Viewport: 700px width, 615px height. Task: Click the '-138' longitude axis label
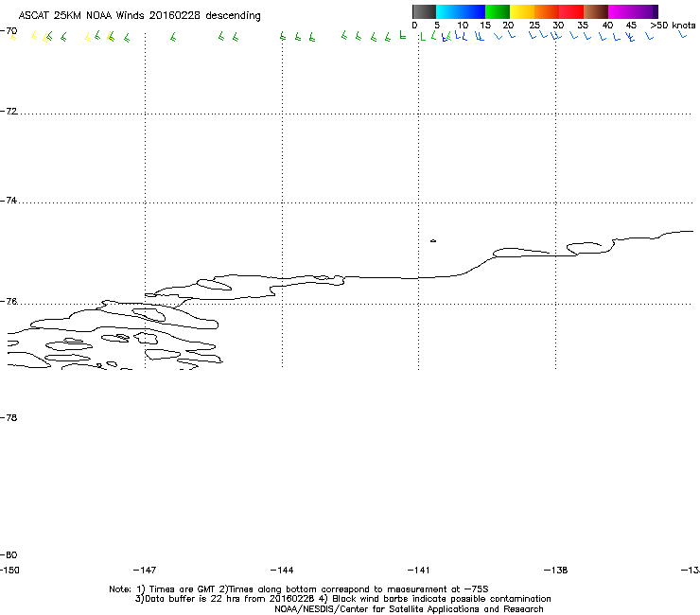pyautogui.click(x=556, y=571)
